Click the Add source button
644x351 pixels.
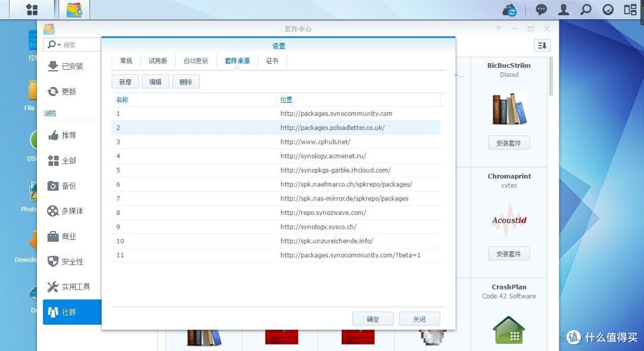coord(125,82)
